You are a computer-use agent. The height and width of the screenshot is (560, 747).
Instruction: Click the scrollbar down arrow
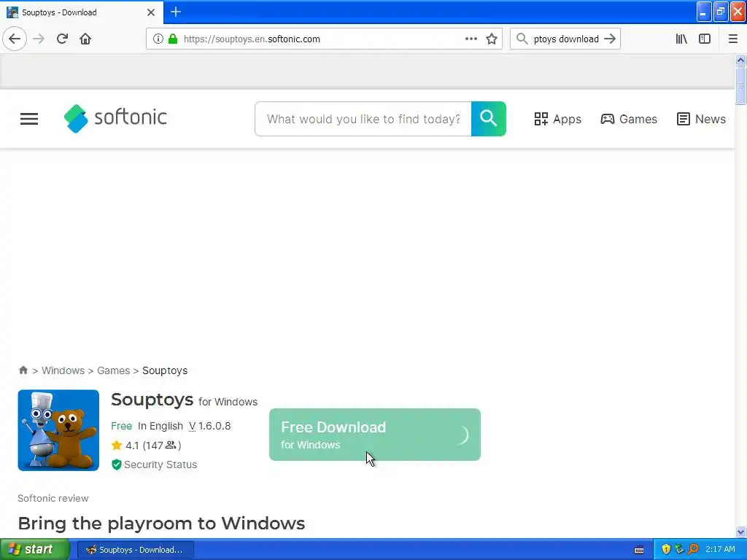tap(740, 532)
